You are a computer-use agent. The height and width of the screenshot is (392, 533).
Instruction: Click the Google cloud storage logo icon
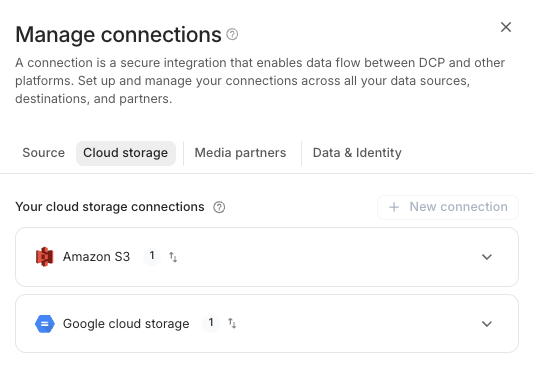coord(45,324)
